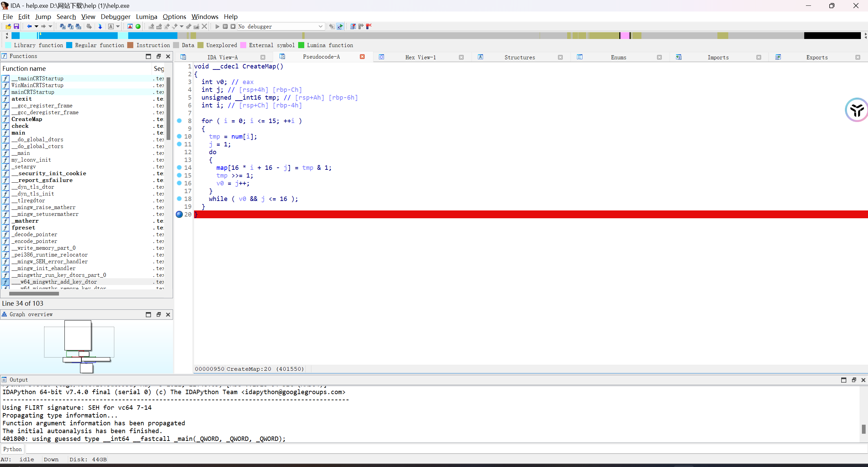This screenshot has width=868, height=467.
Task: Toggle the active breakpoint on line 20
Action: pyautogui.click(x=179, y=214)
